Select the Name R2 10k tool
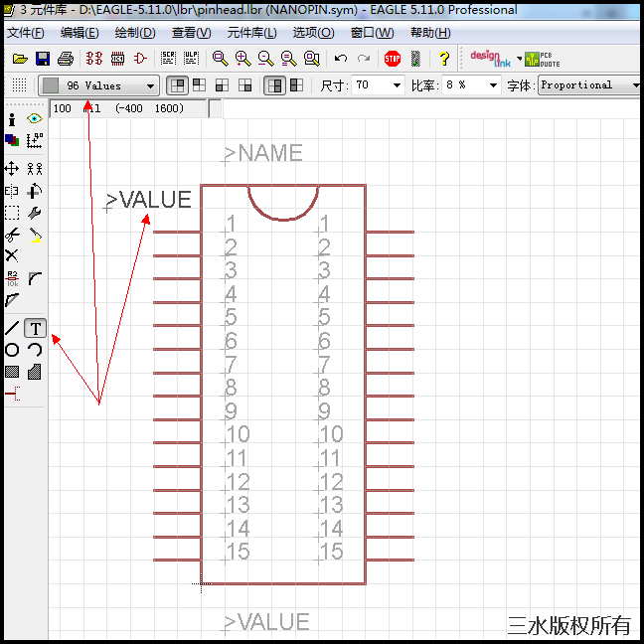 (x=12, y=279)
